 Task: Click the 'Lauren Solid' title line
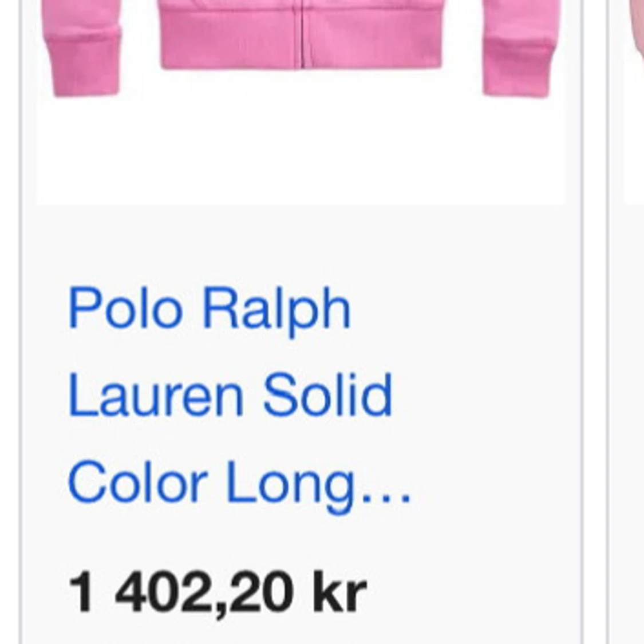[x=230, y=395]
